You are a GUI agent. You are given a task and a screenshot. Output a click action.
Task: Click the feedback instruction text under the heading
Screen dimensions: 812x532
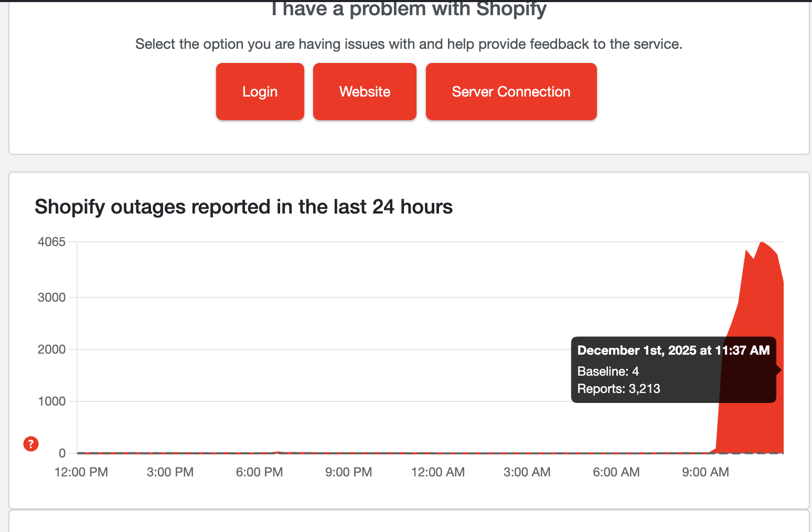408,44
